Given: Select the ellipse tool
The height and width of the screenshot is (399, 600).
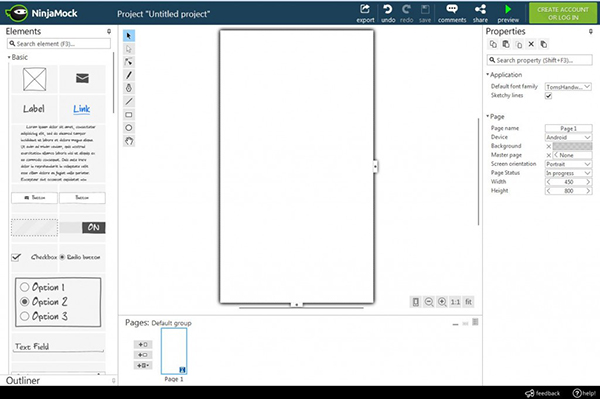Looking at the screenshot, I should click(x=129, y=128).
